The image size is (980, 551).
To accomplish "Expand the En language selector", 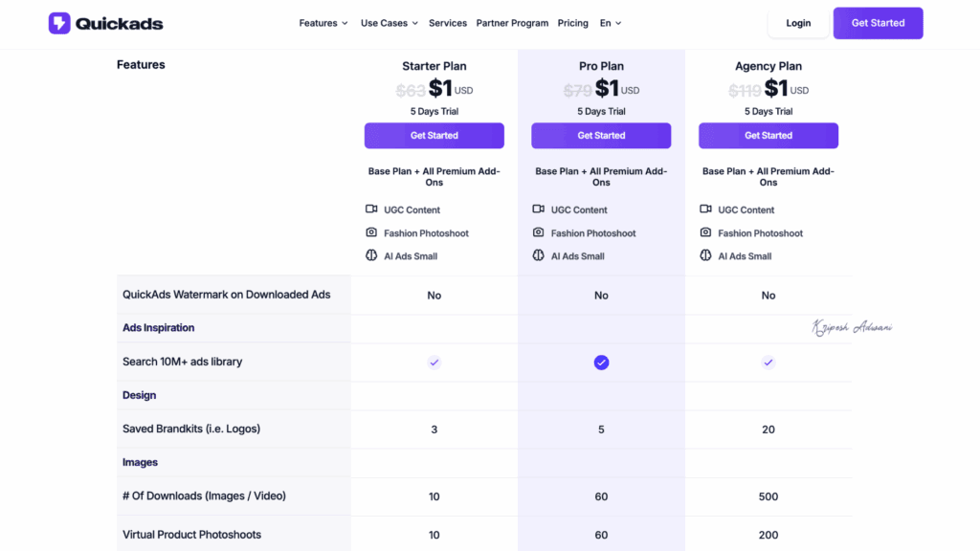I will click(610, 22).
